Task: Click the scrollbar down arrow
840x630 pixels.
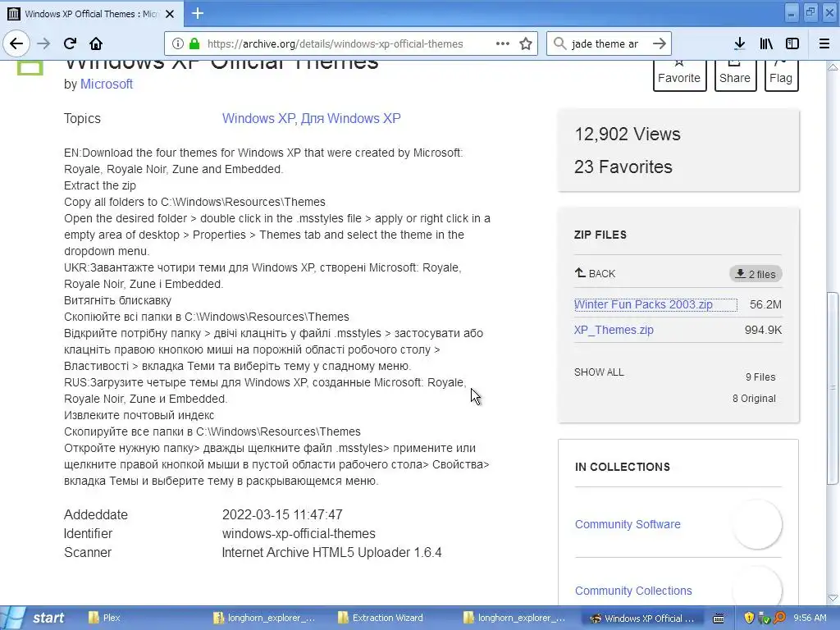Action: tap(833, 598)
